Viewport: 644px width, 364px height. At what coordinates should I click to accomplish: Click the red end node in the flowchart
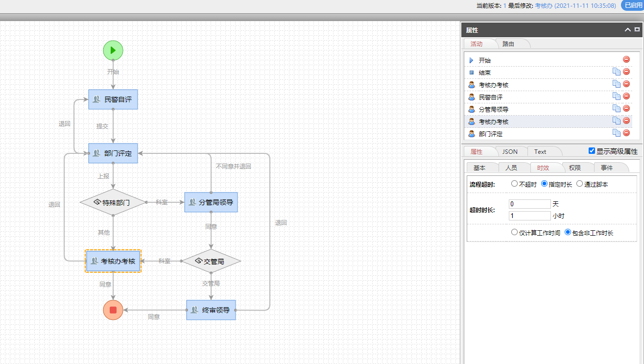(113, 310)
